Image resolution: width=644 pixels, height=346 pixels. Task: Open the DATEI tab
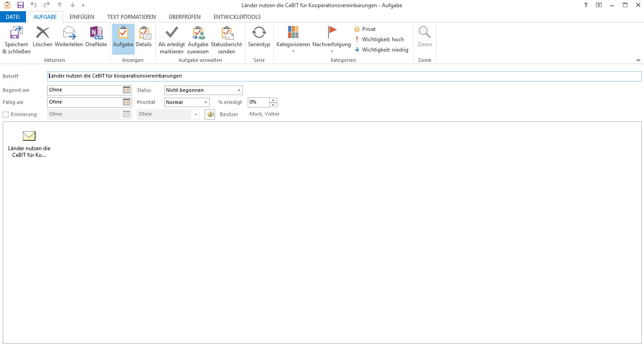pos(13,17)
